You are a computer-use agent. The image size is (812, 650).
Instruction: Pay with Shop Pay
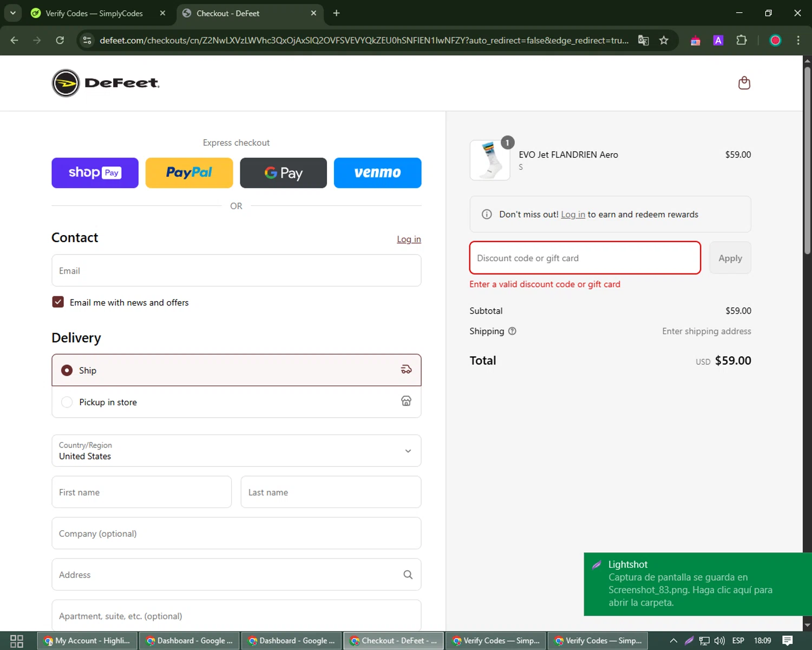(95, 173)
